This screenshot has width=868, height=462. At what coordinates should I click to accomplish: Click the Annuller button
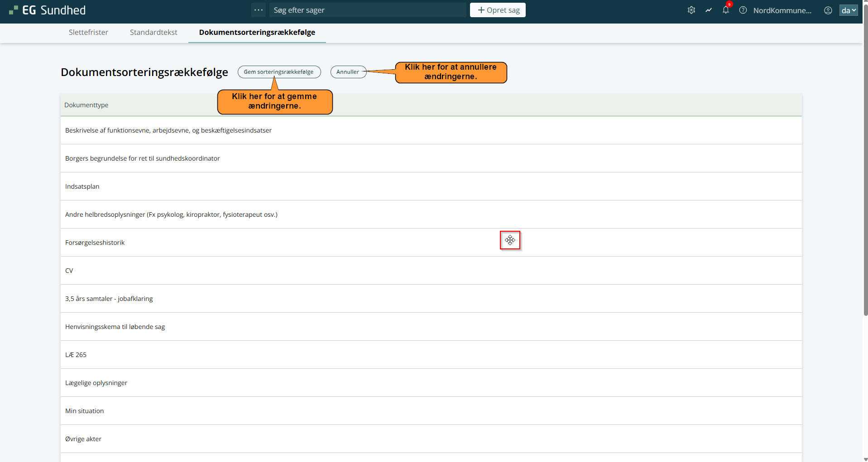[348, 72]
